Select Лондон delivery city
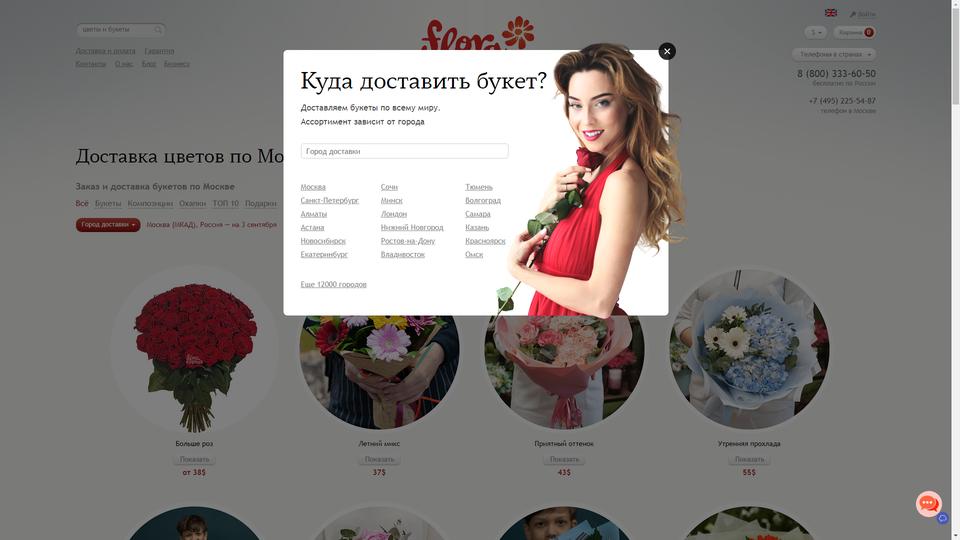This screenshot has width=960, height=540. (x=394, y=214)
